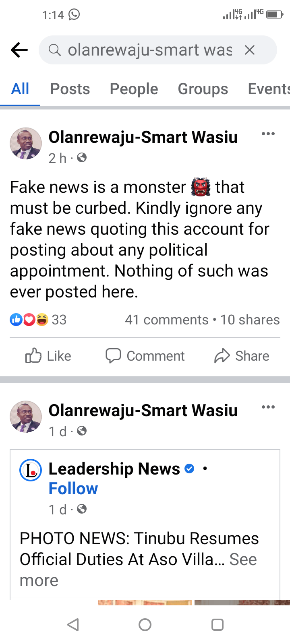Screen dimensions: 290x644
Task: Open the Events tab
Action: (x=268, y=89)
